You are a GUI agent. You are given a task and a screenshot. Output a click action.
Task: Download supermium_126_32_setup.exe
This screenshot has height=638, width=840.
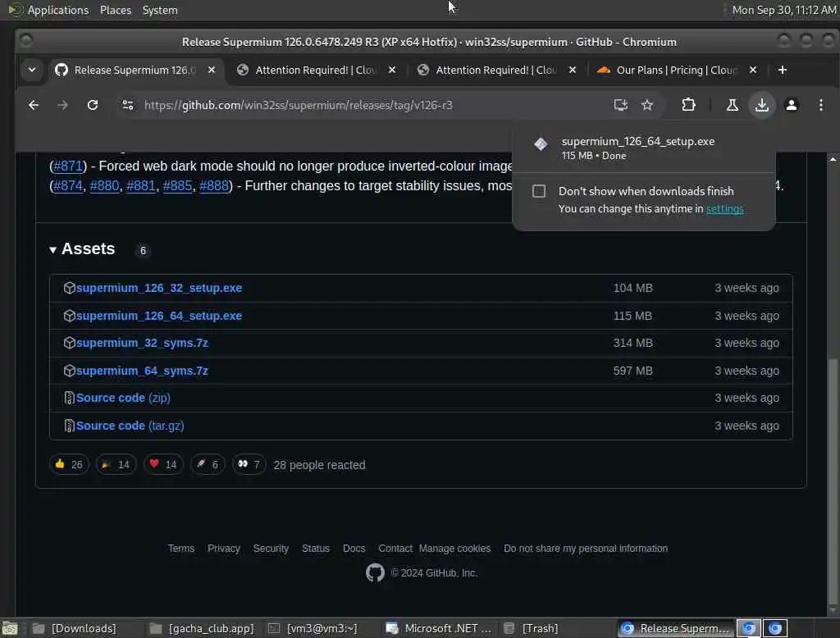159,288
